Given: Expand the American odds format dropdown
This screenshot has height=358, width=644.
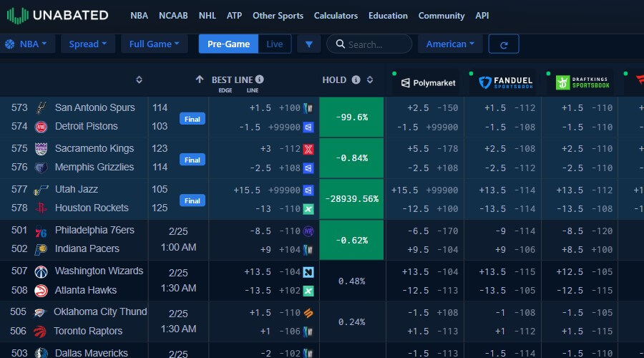Looking at the screenshot, I should [x=450, y=44].
